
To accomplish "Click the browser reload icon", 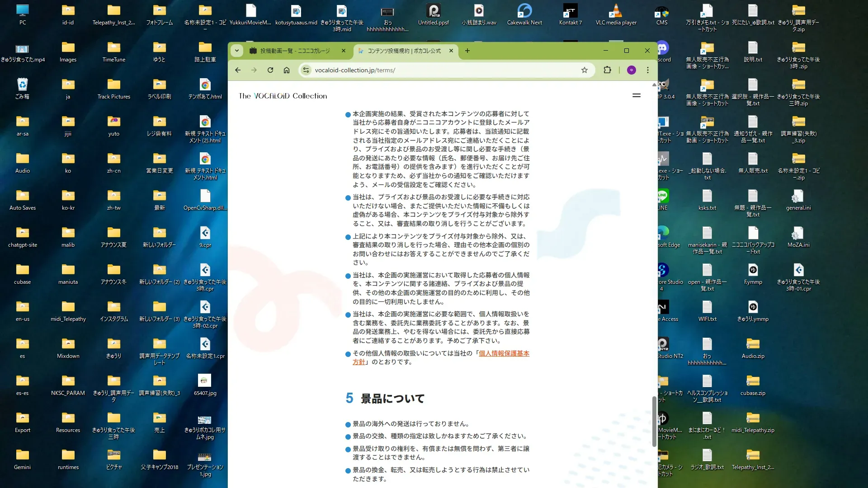I will click(x=270, y=70).
